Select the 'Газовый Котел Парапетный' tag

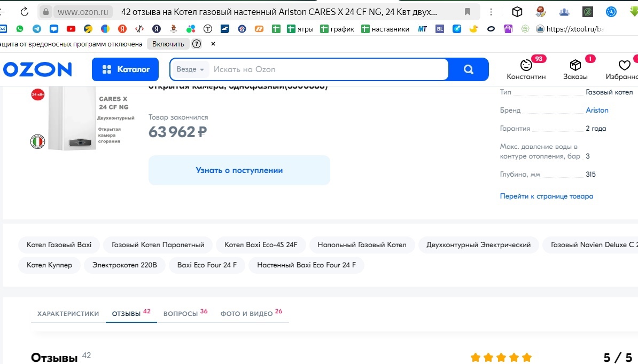(158, 244)
